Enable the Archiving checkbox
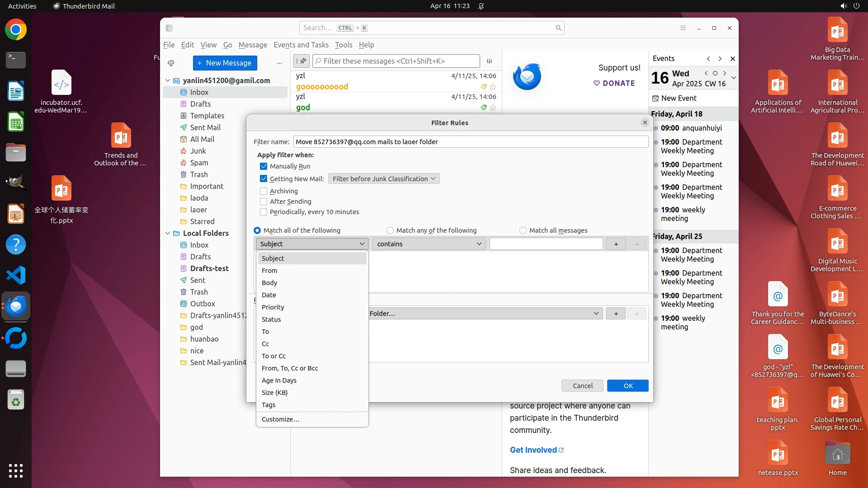The image size is (868, 488). 264,191
